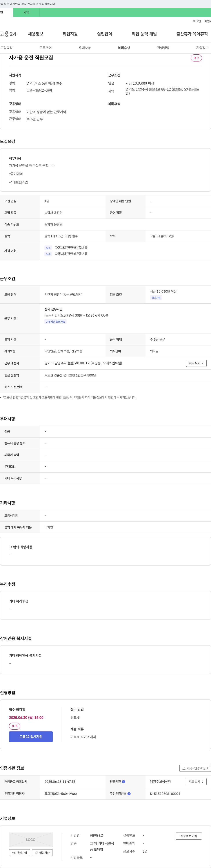Click 워크넷 under 접수 방법
211x868 pixels.
(x=75, y=717)
